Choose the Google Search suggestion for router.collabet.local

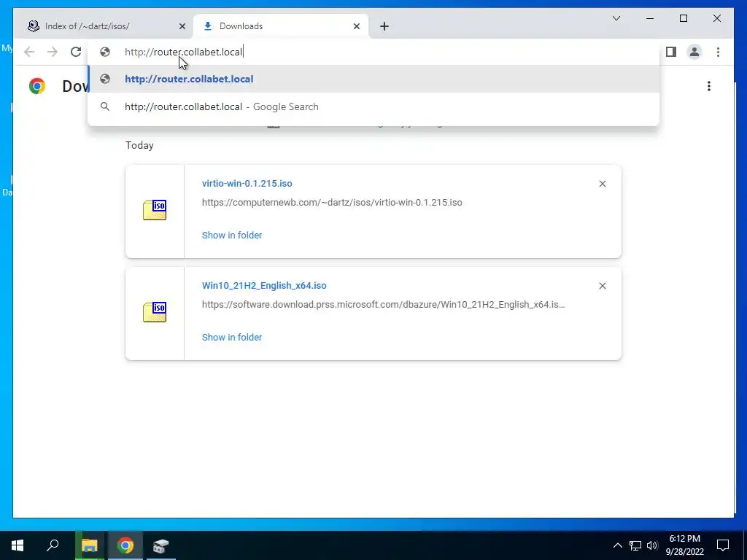[374, 106]
